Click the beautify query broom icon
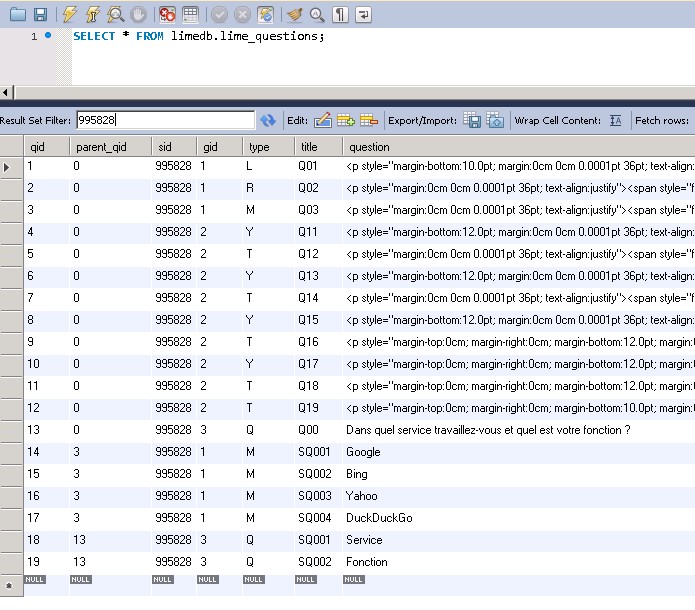 click(x=294, y=14)
